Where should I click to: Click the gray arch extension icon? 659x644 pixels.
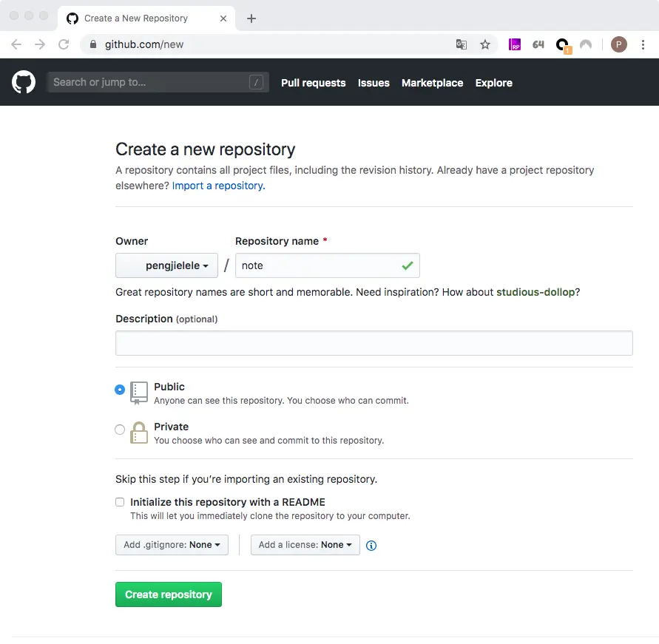tap(586, 44)
